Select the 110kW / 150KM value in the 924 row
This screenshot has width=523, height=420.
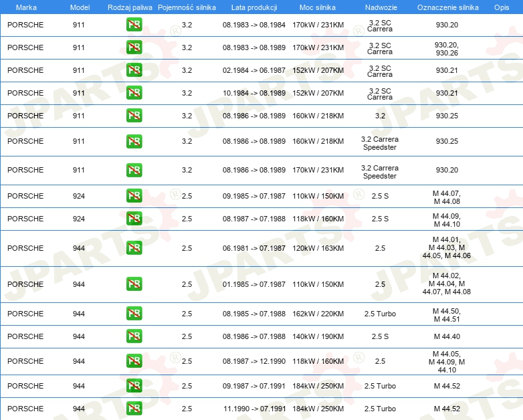tap(318, 196)
